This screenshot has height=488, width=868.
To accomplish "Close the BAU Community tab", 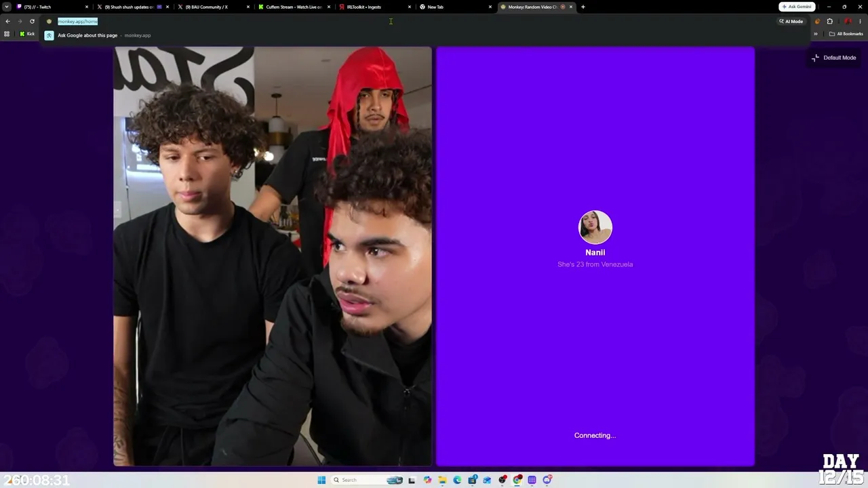I will pyautogui.click(x=248, y=7).
